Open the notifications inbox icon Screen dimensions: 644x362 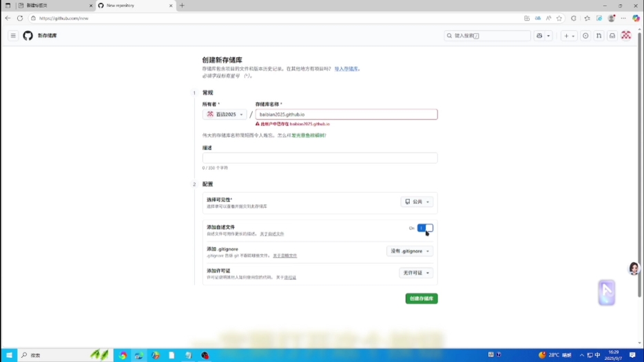[x=612, y=36]
